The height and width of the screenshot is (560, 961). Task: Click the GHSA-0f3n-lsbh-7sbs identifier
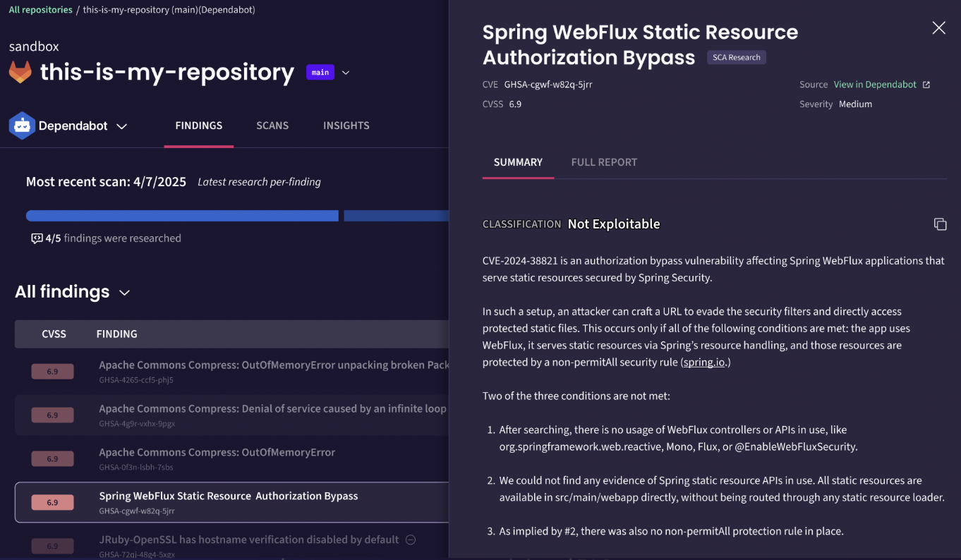(136, 468)
